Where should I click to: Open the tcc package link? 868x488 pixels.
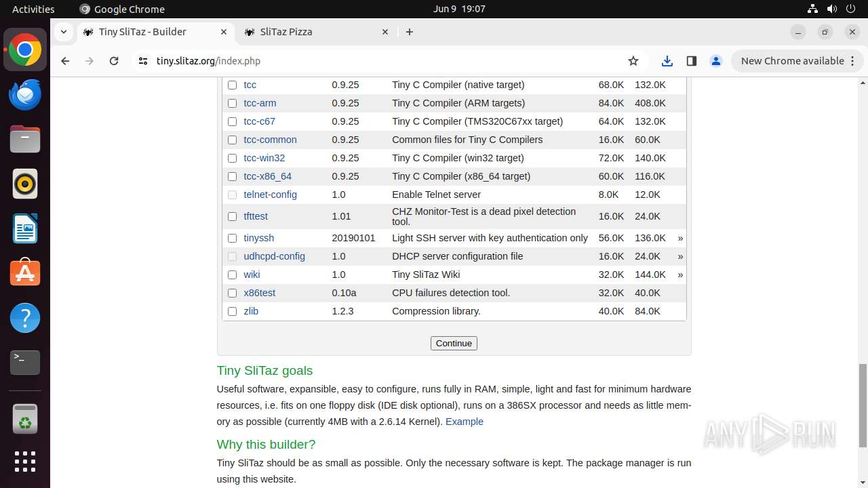(x=250, y=85)
